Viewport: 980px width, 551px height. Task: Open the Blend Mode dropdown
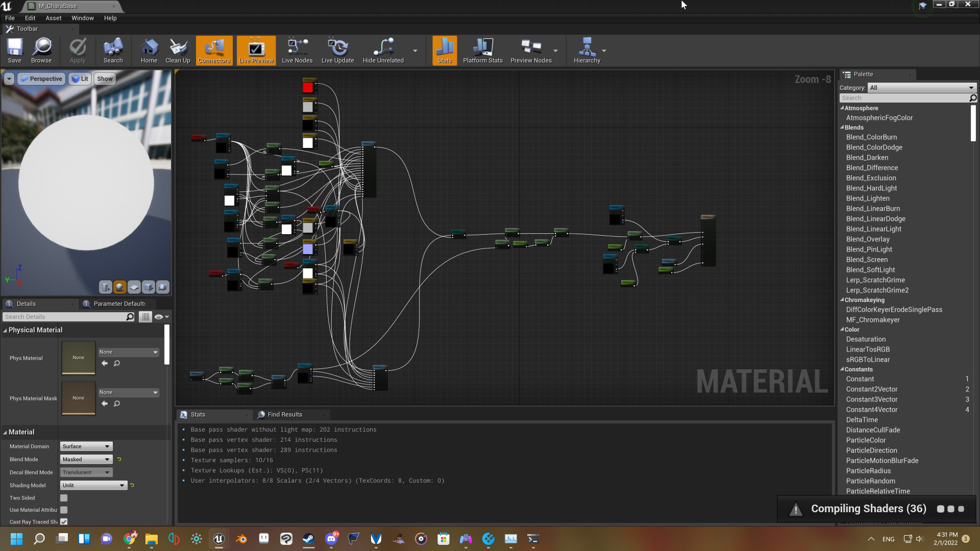[85, 459]
